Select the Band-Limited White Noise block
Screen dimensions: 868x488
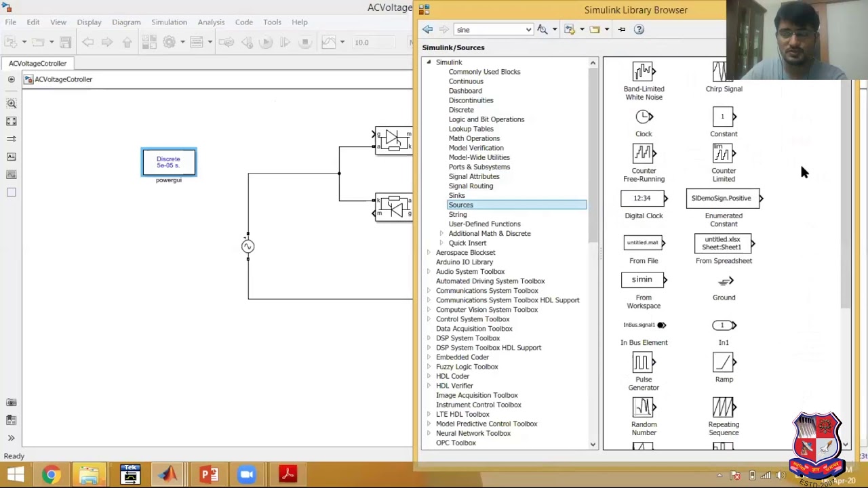click(643, 71)
